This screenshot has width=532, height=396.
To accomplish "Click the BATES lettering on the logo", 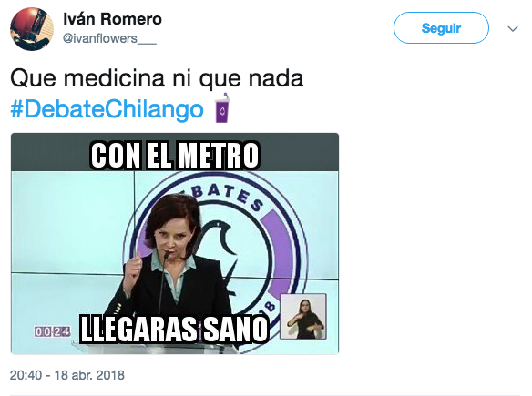I will click(x=228, y=196).
